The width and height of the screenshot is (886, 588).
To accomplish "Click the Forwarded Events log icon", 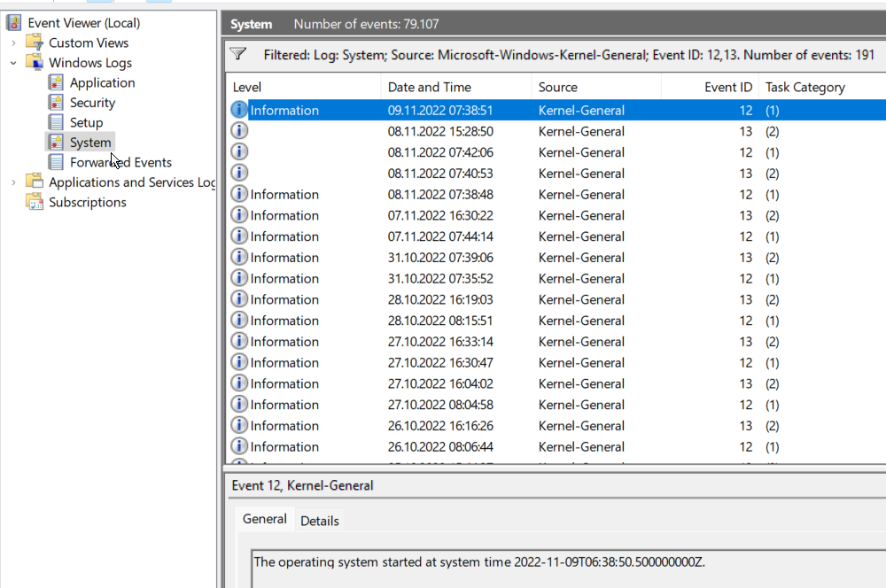I will click(56, 162).
